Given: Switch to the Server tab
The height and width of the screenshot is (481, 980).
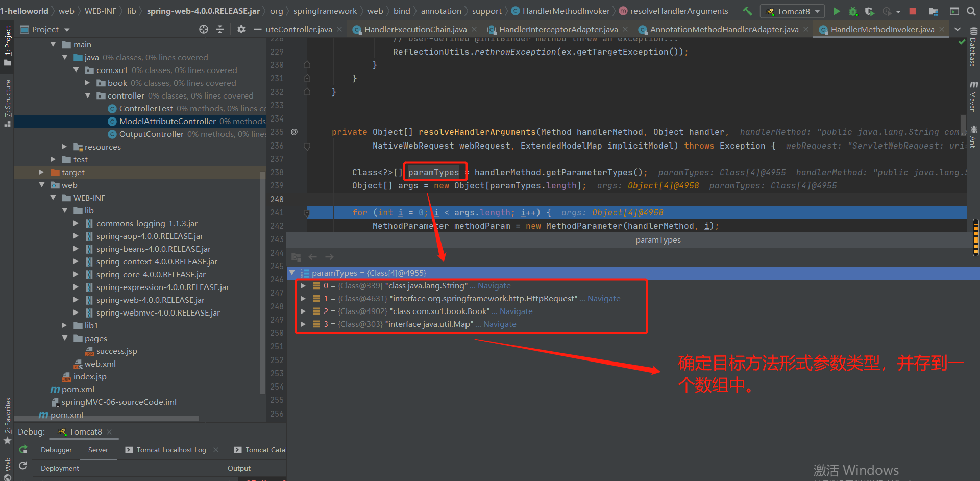Looking at the screenshot, I should pos(98,450).
